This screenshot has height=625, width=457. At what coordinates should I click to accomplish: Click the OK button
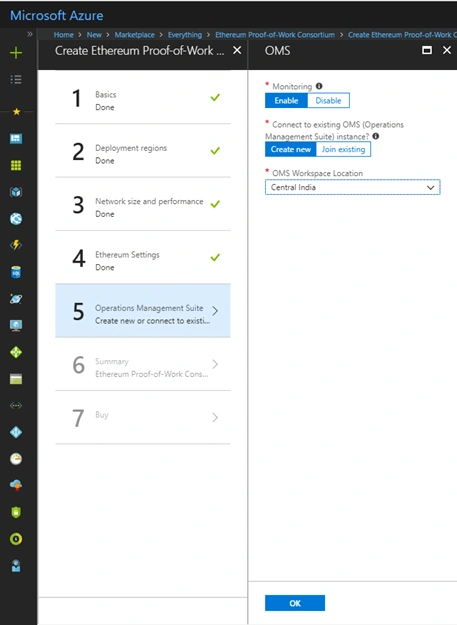(295, 603)
